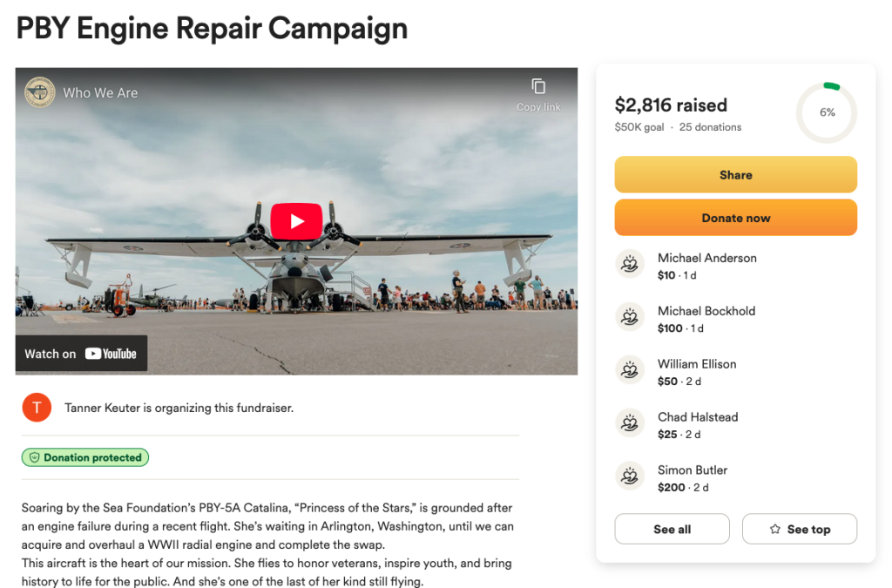The width and height of the screenshot is (892, 588).
Task: Click the Who We Are video title
Action: (x=100, y=92)
